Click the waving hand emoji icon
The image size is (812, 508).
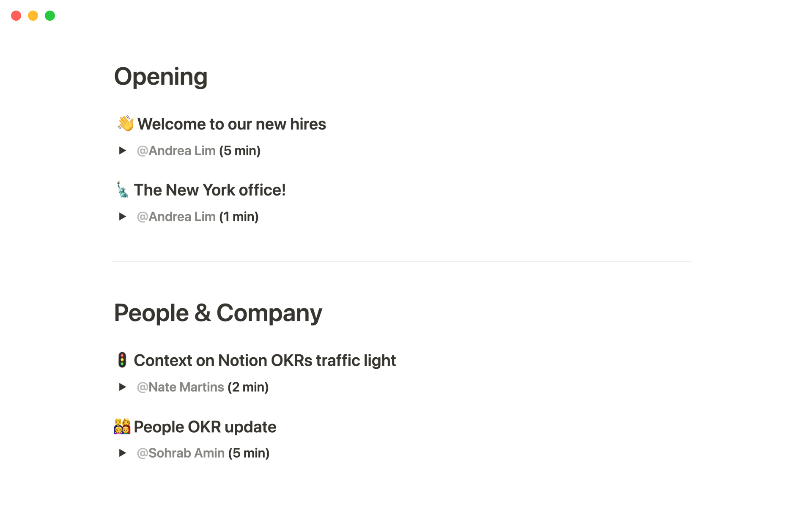pyautogui.click(x=125, y=124)
